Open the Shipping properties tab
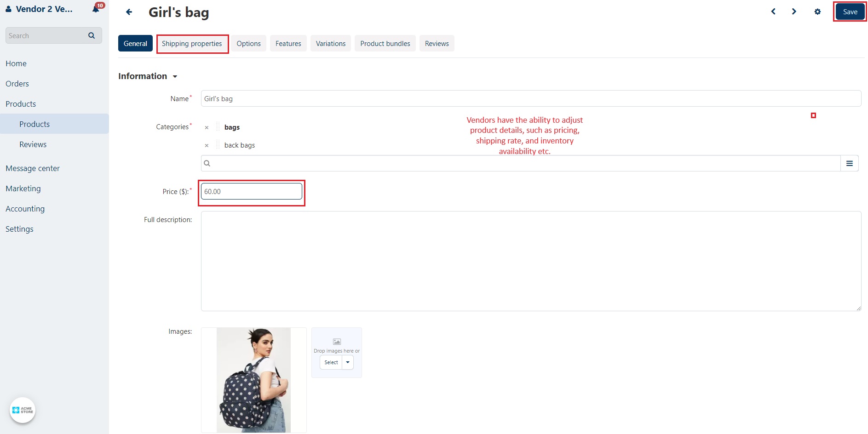The height and width of the screenshot is (434, 868). 192,43
